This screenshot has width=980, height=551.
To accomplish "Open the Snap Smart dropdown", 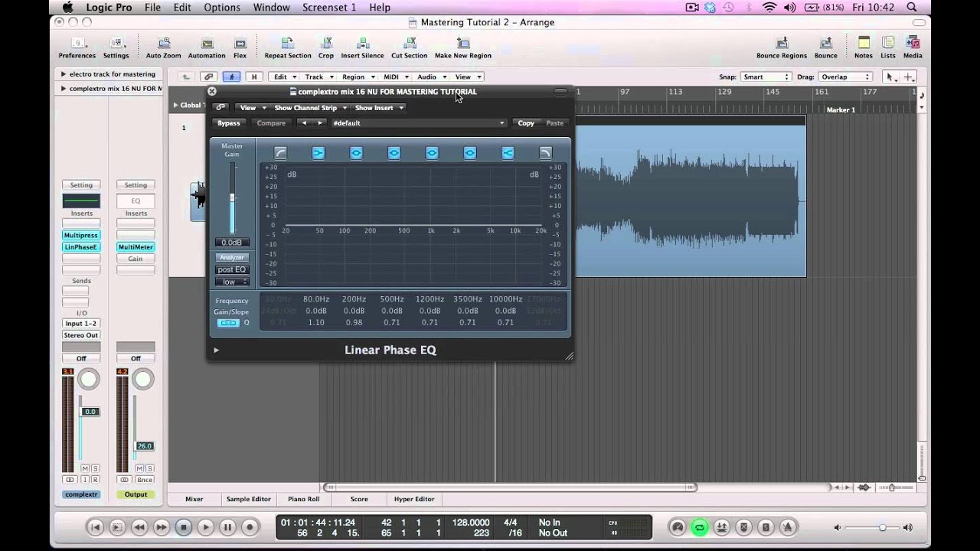I will click(x=766, y=77).
